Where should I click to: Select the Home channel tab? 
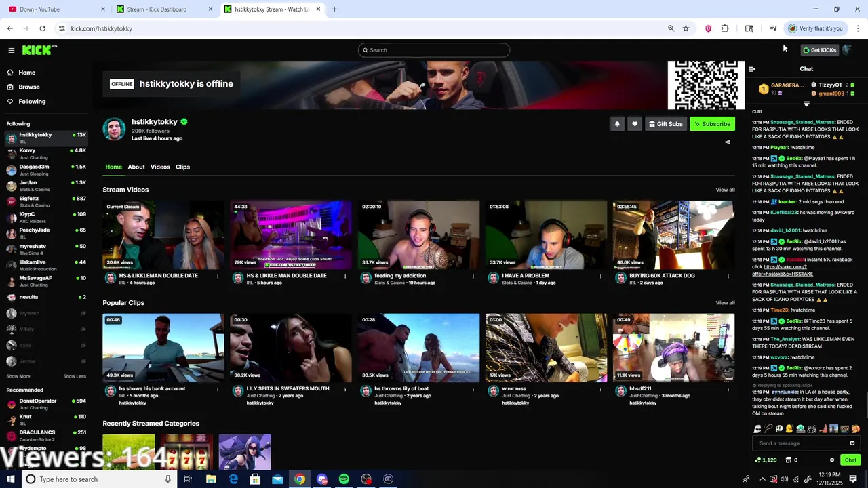(x=113, y=167)
